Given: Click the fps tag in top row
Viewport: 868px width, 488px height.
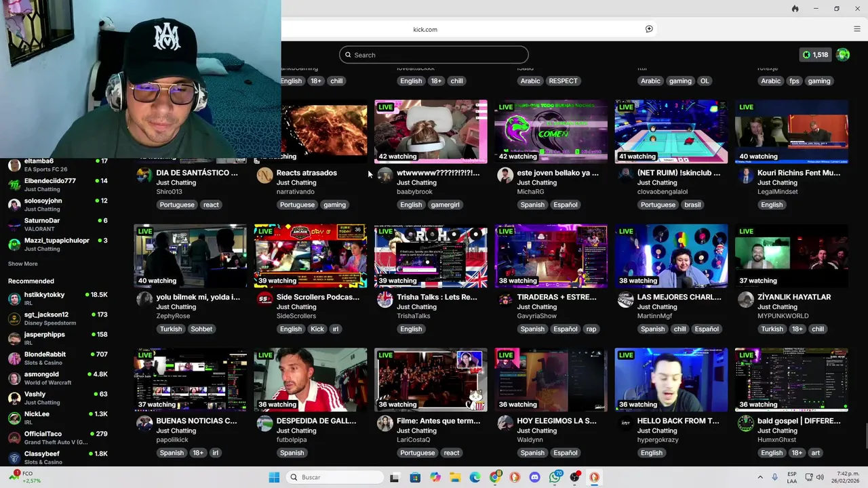Looking at the screenshot, I should click(x=794, y=81).
